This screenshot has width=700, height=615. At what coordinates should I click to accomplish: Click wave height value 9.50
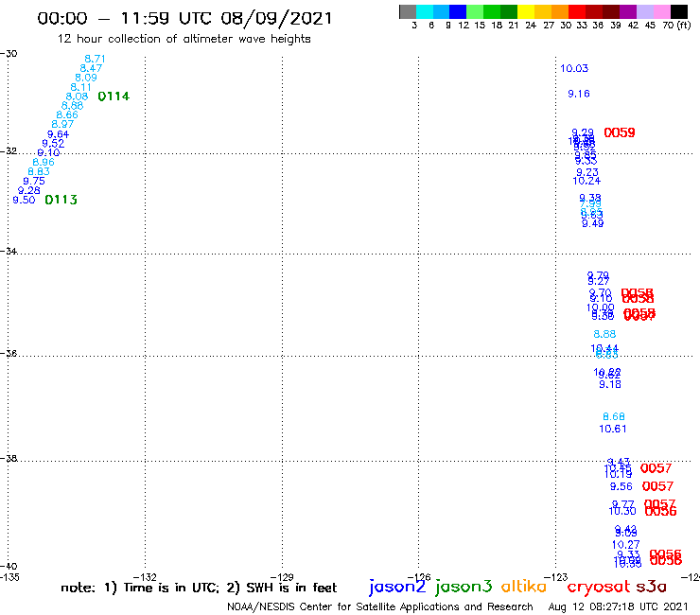click(x=24, y=200)
